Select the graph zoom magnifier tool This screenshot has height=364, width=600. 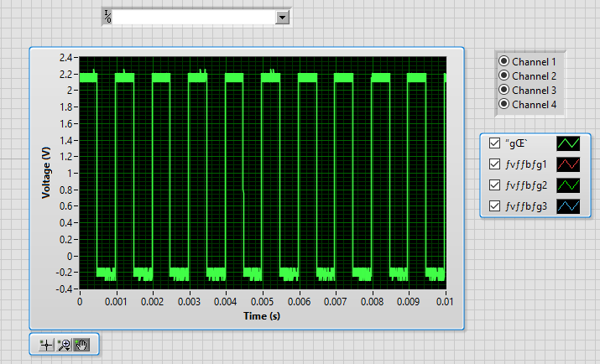(65, 345)
